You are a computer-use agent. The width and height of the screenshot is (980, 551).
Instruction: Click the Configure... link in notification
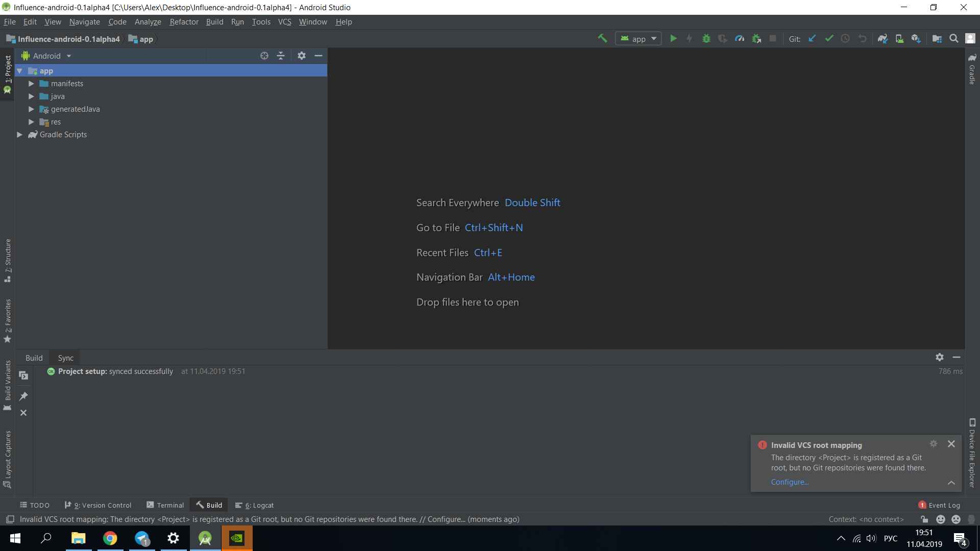(790, 482)
